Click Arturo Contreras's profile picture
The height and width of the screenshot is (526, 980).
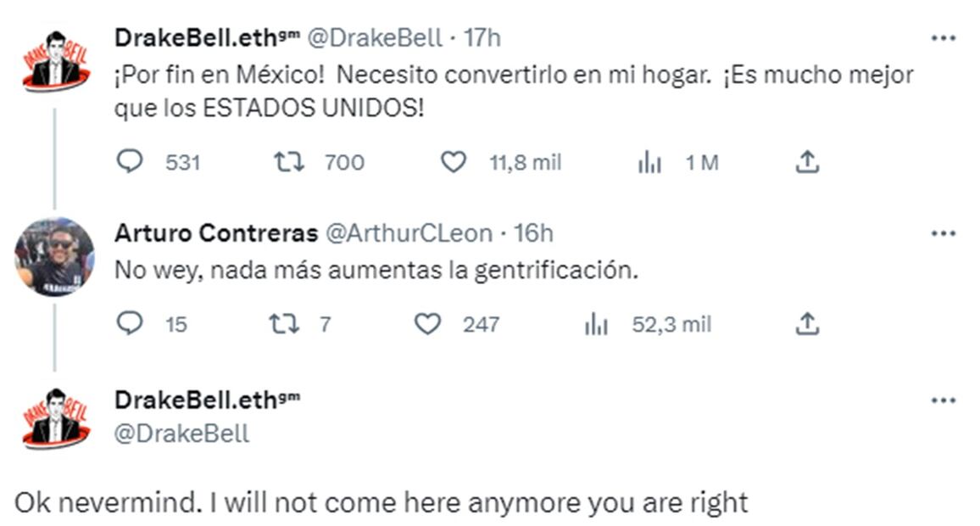point(55,256)
